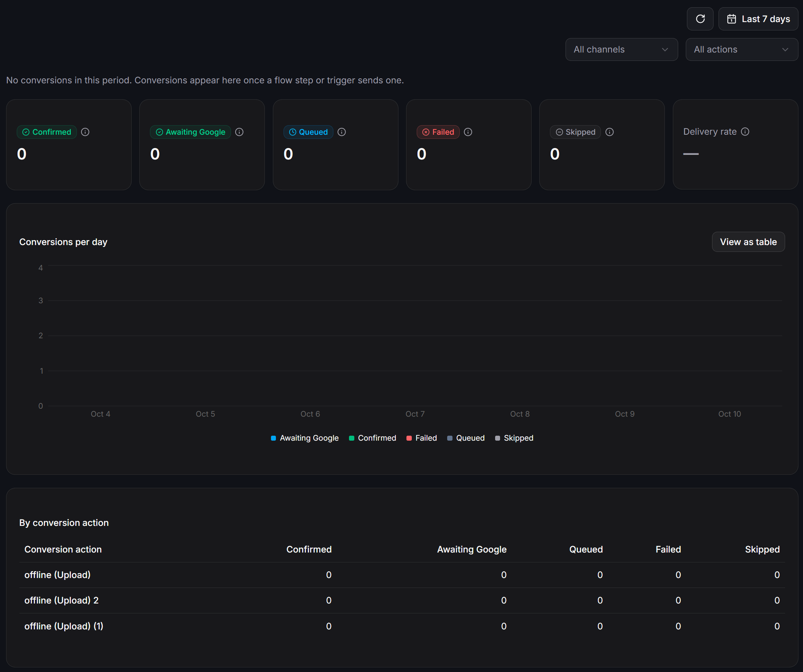803x672 pixels.
Task: Click the Skipped table column header
Action: 762,549
